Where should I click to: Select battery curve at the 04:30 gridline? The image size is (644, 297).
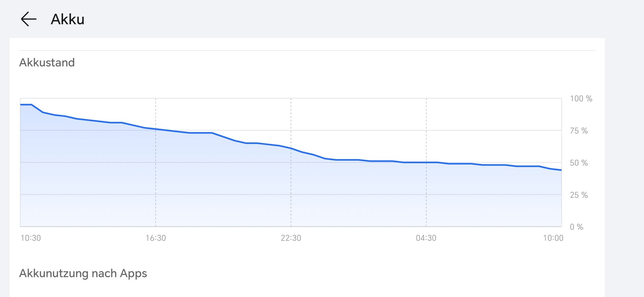pyautogui.click(x=426, y=162)
